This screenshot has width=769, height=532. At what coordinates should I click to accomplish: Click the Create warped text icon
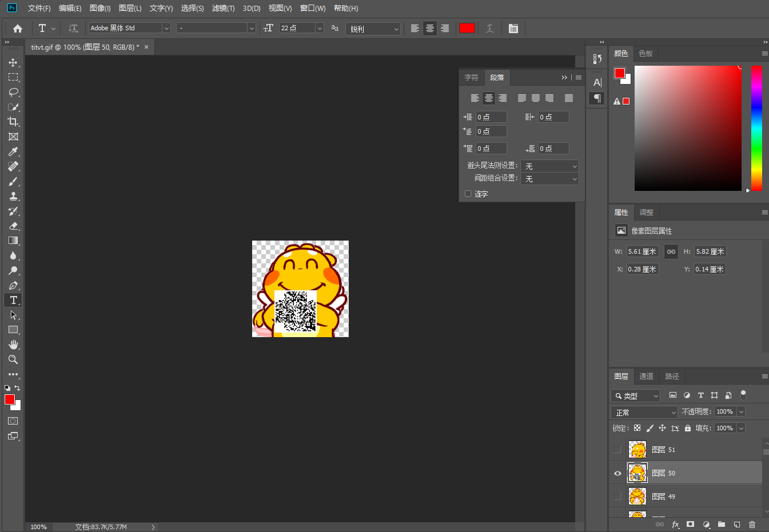coord(490,28)
